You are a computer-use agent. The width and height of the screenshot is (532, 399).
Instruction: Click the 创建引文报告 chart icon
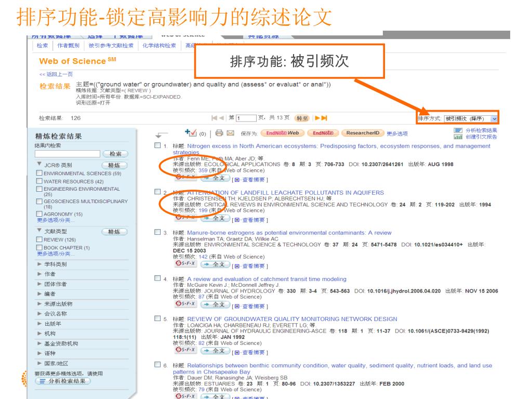458,137
